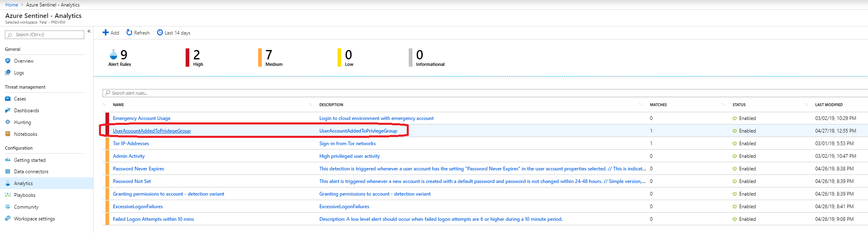
Task: Click Enabled power icon for Tor IP-Addresses
Action: pos(735,144)
